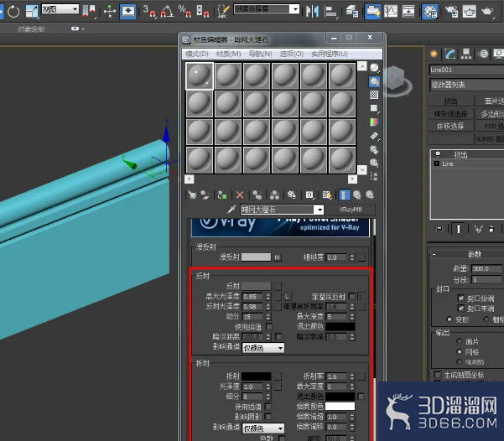
Task: Click Show Shaded Material in Viewport icon
Action: 327,195
